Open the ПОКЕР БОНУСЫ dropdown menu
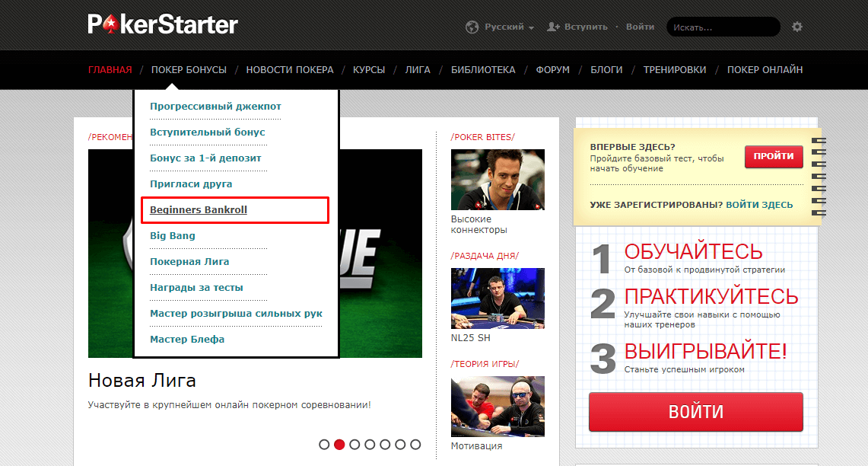The height and width of the screenshot is (466, 868). 189,70
